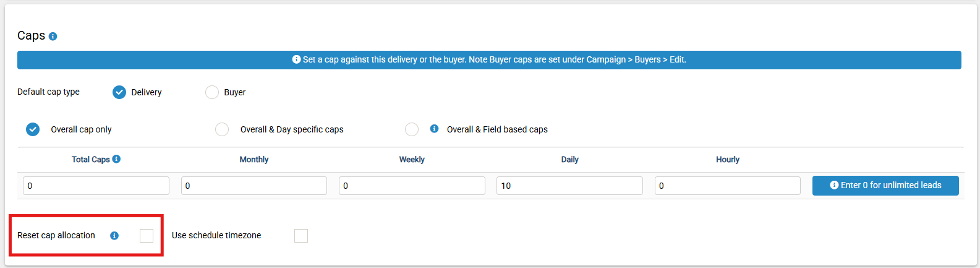Click the Monthly cap input field
Screen dimensions: 980x268
point(254,186)
